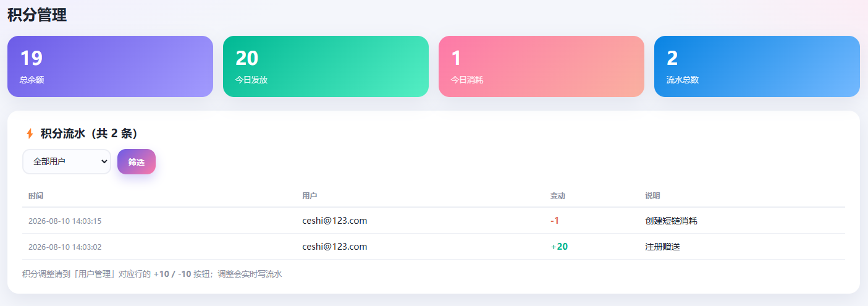868x306 pixels.
Task: Select the 流水总数 blue stat card
Action: (757, 66)
